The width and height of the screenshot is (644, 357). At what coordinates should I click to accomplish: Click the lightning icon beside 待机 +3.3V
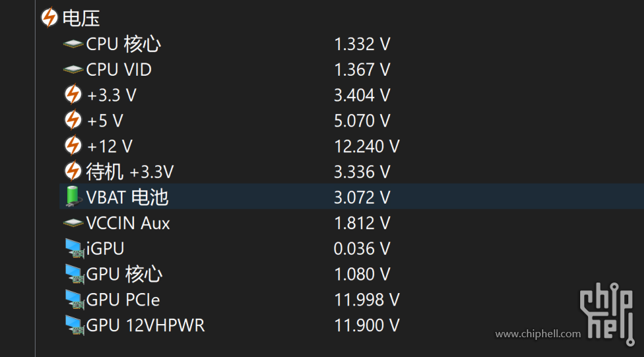click(73, 171)
